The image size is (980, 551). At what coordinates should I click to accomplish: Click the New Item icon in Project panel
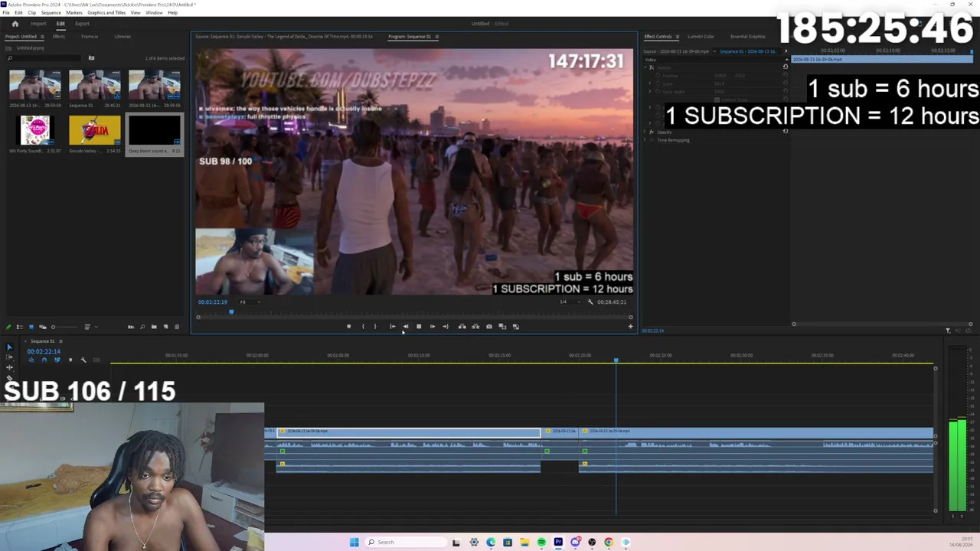point(165,327)
